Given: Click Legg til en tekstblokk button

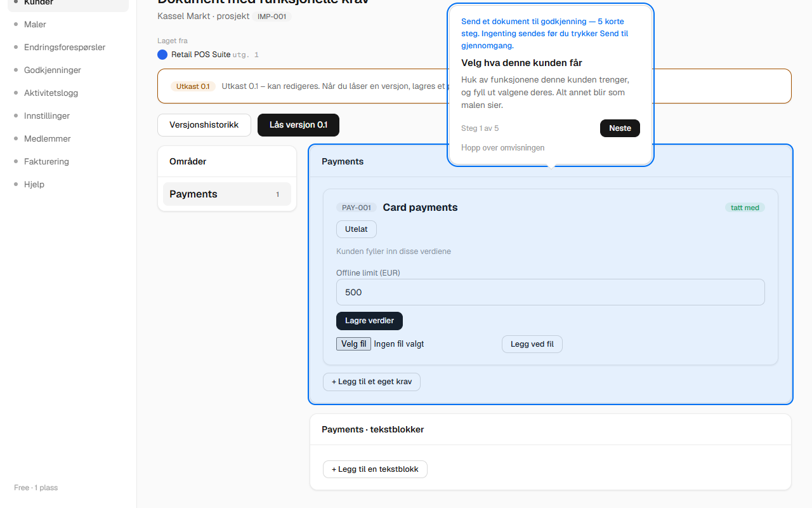Looking at the screenshot, I should click(x=375, y=469).
